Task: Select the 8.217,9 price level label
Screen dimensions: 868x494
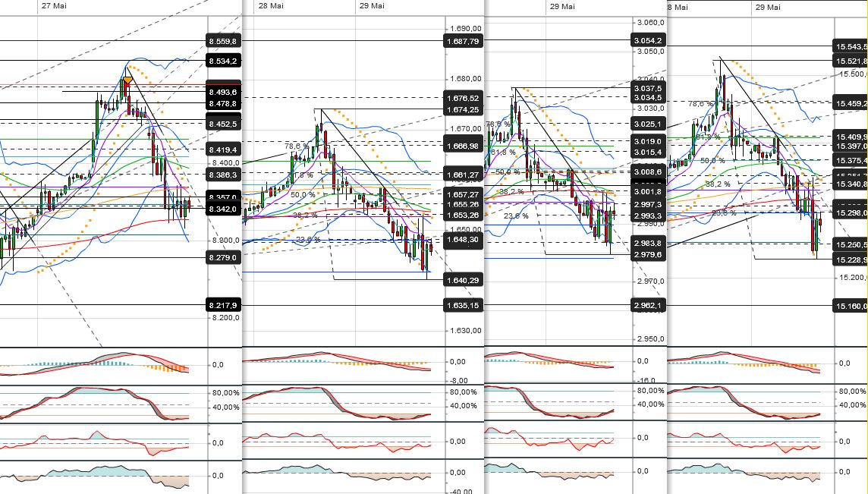Action: coord(224,305)
